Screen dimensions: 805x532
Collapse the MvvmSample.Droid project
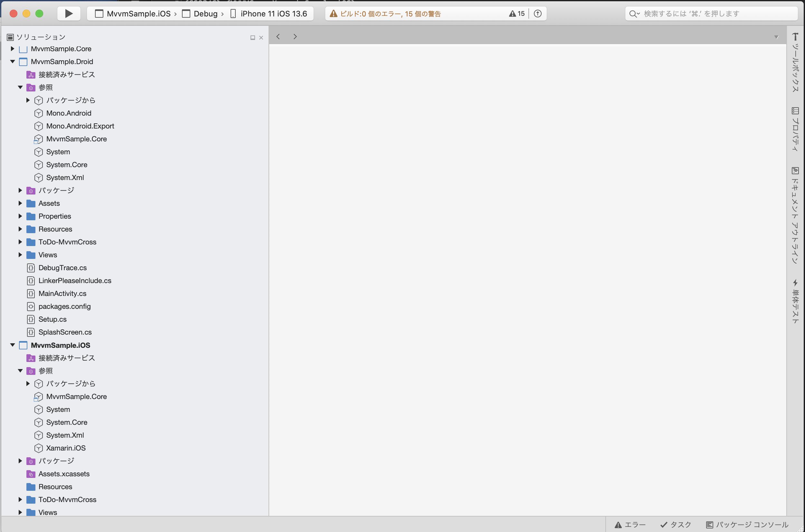tap(13, 62)
